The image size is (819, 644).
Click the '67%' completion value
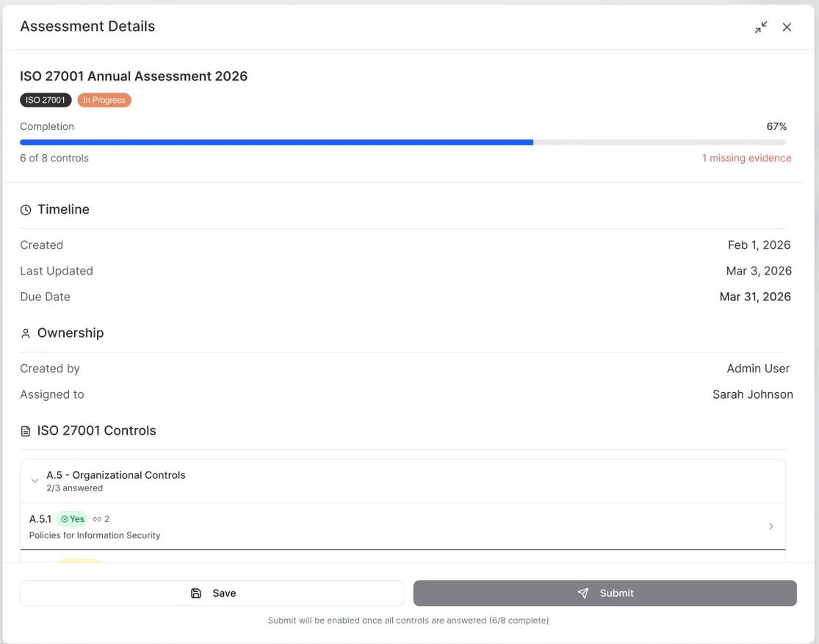pyautogui.click(x=776, y=126)
